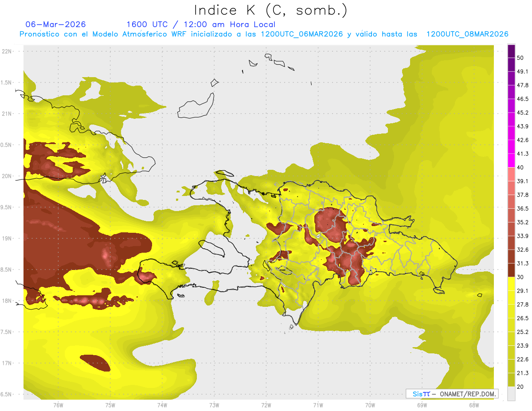Click the "68W" longitude label

coord(473,405)
